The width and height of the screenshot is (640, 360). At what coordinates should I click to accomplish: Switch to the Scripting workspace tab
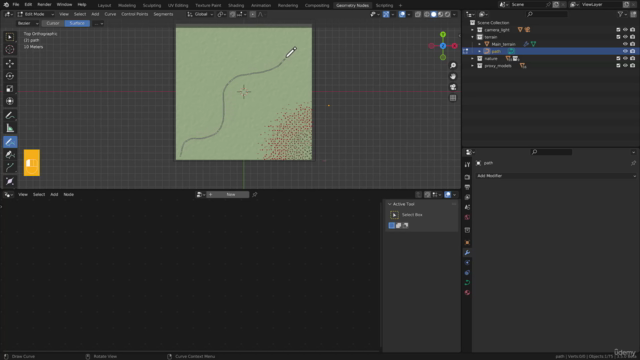pyautogui.click(x=384, y=5)
